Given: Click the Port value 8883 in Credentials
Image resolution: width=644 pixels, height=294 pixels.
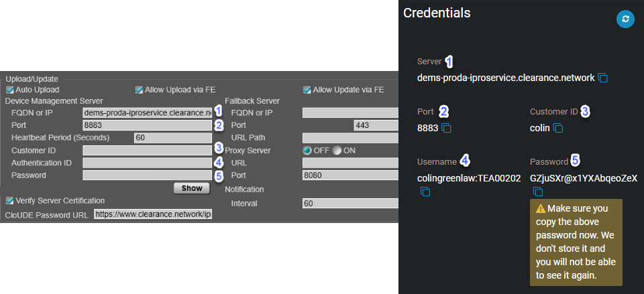Looking at the screenshot, I should pyautogui.click(x=427, y=129).
